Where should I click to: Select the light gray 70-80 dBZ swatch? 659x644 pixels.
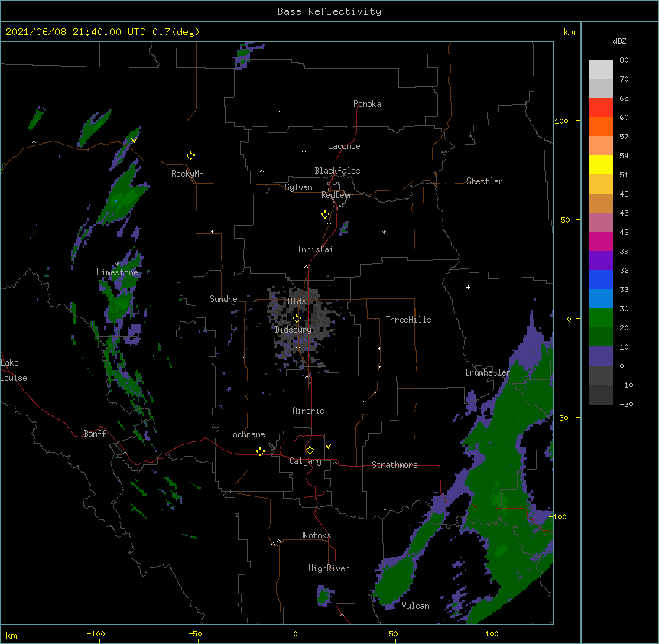tap(601, 70)
